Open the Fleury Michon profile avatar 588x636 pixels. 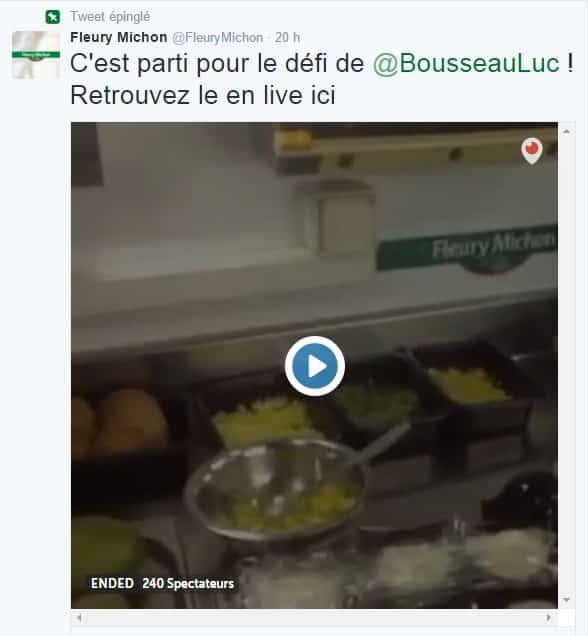click(36, 55)
